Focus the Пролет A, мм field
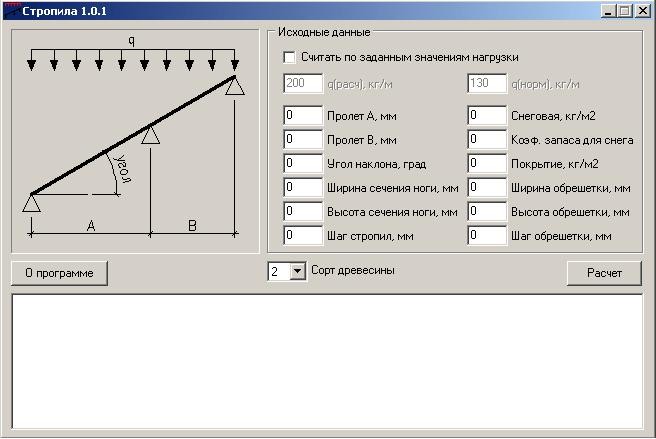The height and width of the screenshot is (439, 656). (x=303, y=115)
